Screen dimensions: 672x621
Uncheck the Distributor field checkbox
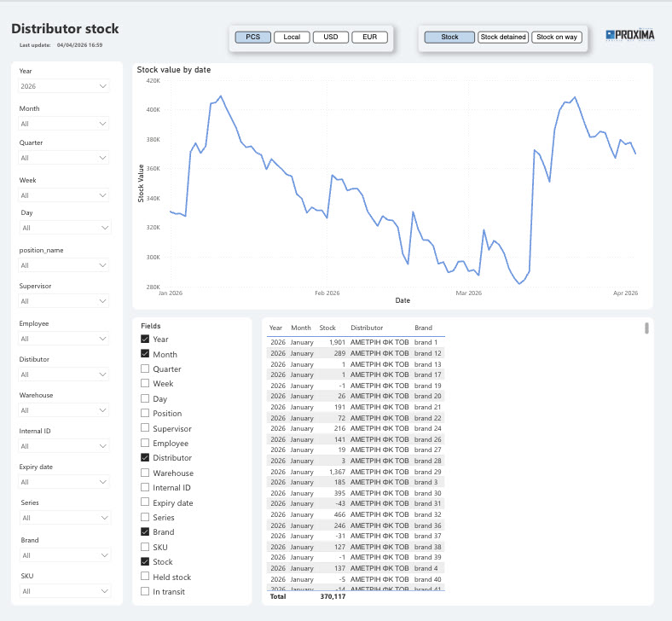pyautogui.click(x=145, y=457)
